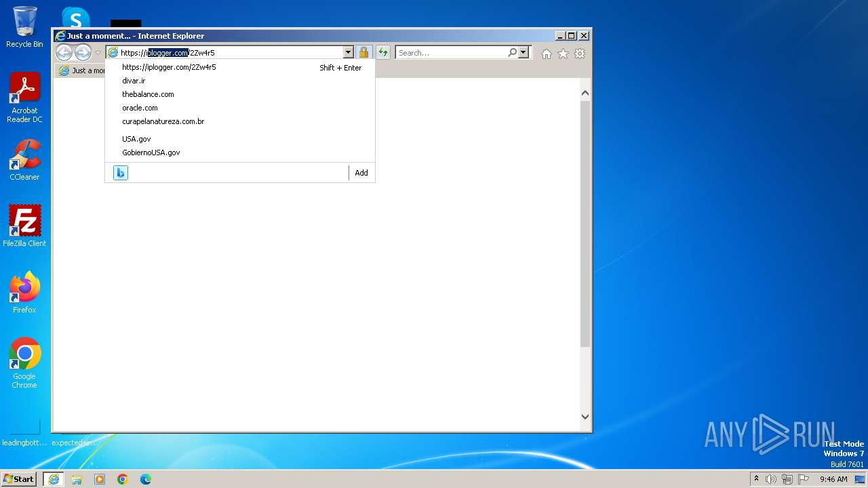Image resolution: width=868 pixels, height=488 pixels.
Task: Choose GobiernoUSA.gov suggestion
Action: [x=240, y=152]
